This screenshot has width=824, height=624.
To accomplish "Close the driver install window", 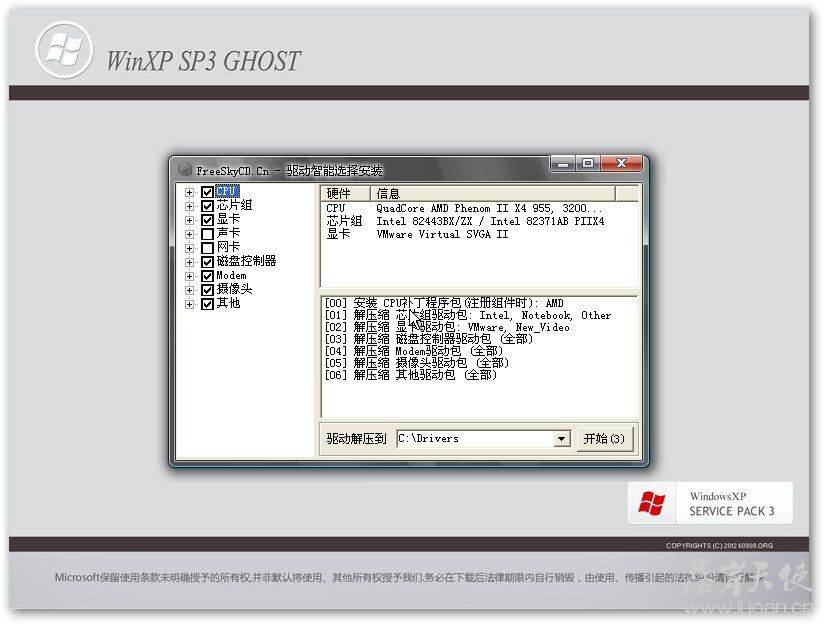I will (x=621, y=163).
